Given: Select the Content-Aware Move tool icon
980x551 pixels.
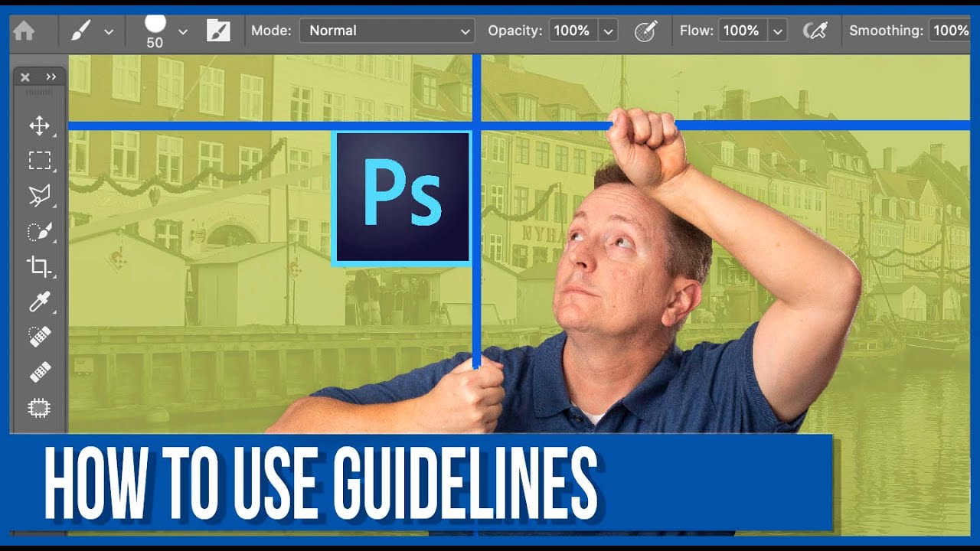Looking at the screenshot, I should click(x=39, y=408).
